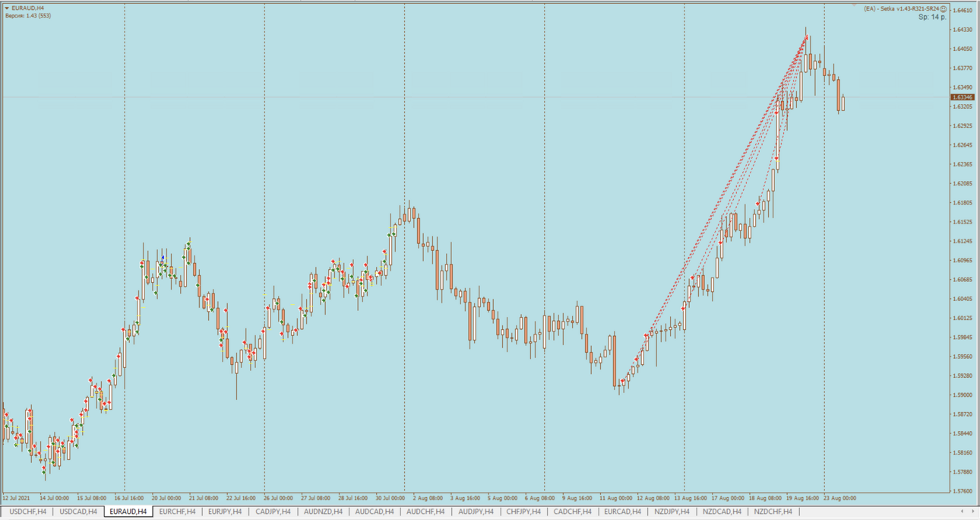Click price scale value 1.62085
Viewport: 980px width, 520px height.
click(x=963, y=183)
